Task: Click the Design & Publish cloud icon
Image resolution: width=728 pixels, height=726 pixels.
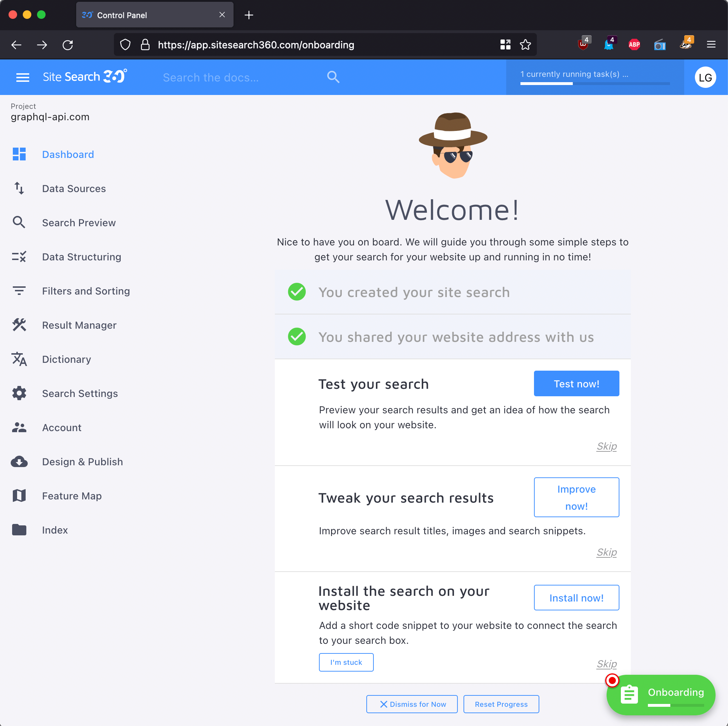Action: [x=19, y=461]
